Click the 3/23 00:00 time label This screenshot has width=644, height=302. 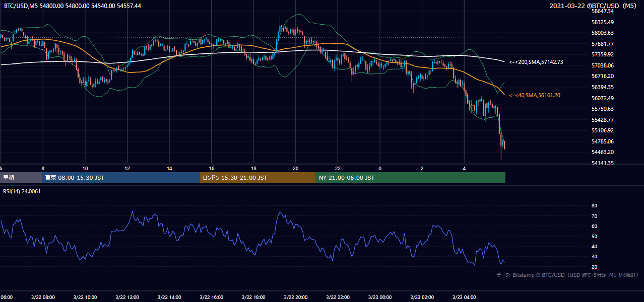(380, 297)
